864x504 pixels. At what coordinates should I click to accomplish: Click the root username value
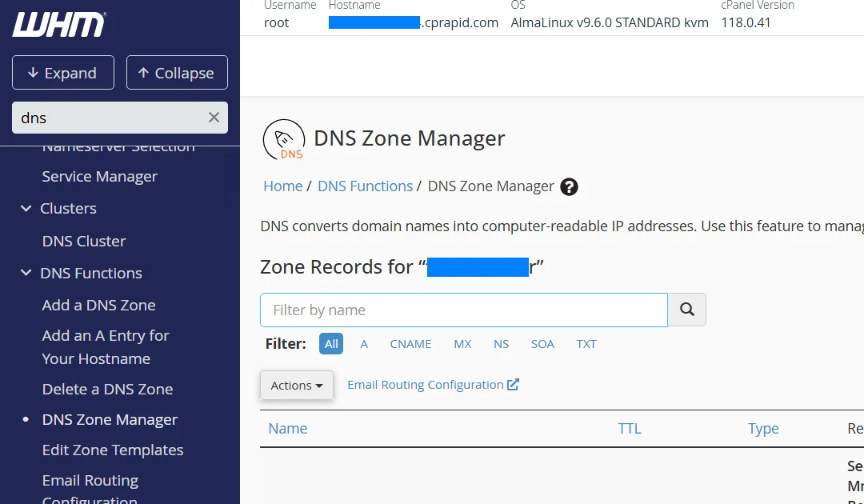tap(276, 22)
